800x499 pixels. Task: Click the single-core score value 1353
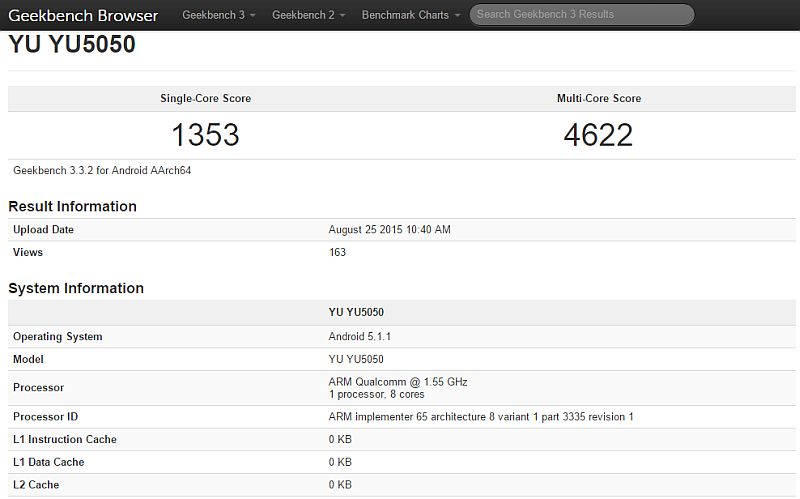[205, 135]
